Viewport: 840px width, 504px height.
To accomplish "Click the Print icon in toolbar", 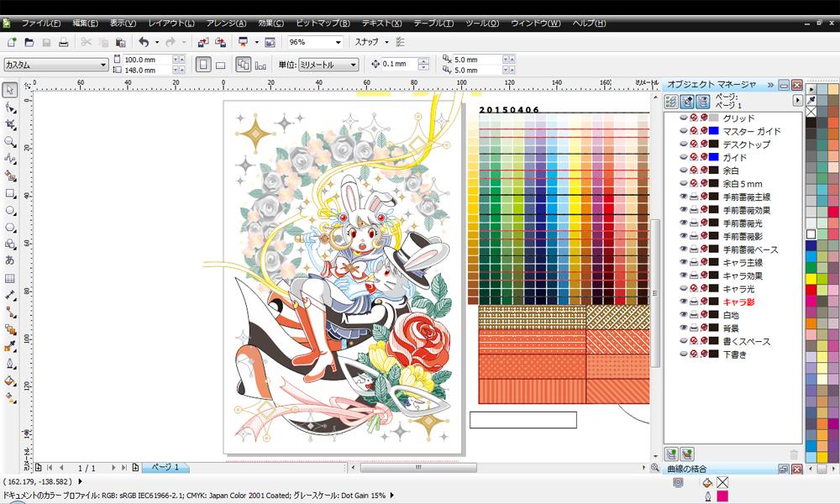I will [x=64, y=42].
